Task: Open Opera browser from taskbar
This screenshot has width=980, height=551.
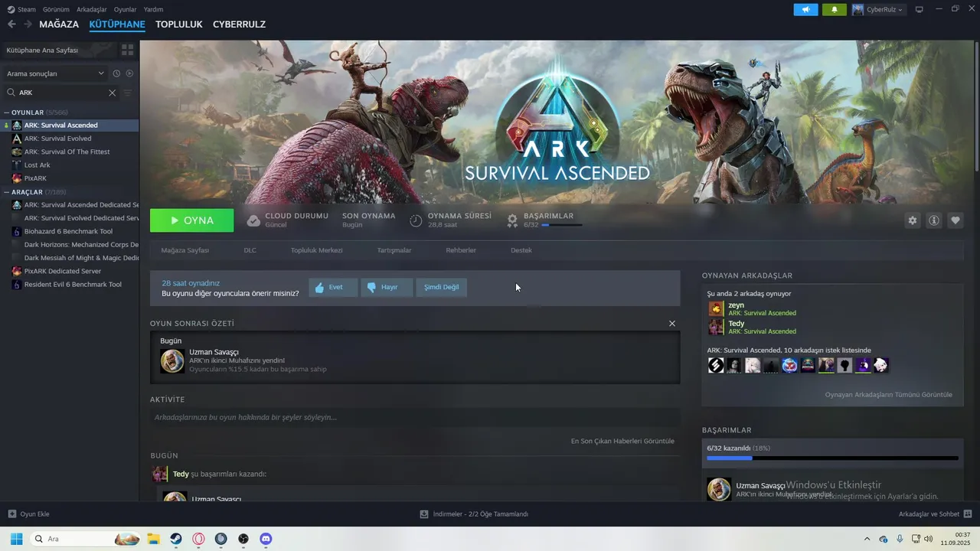Action: (x=198, y=539)
